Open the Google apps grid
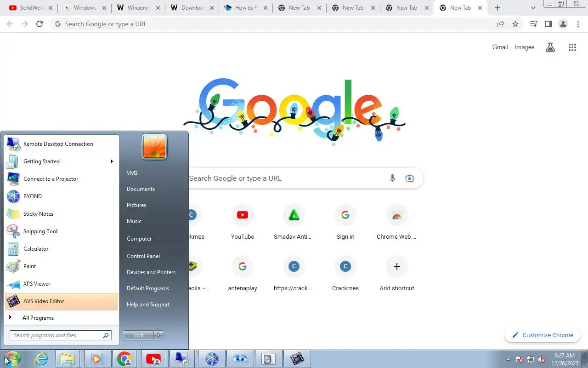The height and width of the screenshot is (368, 588). coord(572,47)
